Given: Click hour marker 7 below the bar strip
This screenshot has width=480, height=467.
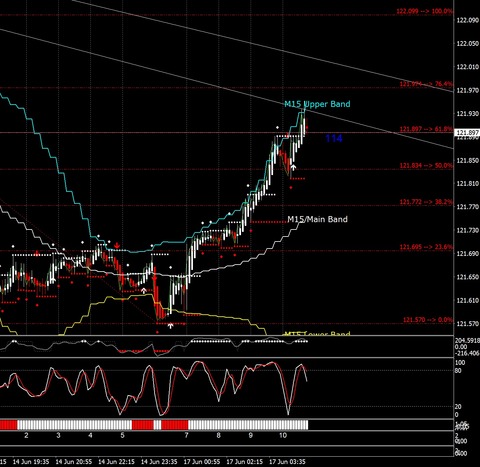Looking at the screenshot, I should pos(186,435).
